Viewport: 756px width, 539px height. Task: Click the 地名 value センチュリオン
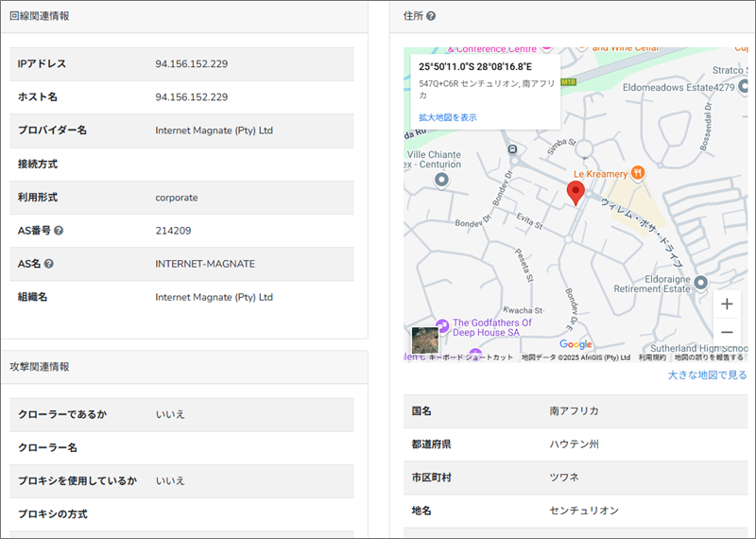(584, 511)
